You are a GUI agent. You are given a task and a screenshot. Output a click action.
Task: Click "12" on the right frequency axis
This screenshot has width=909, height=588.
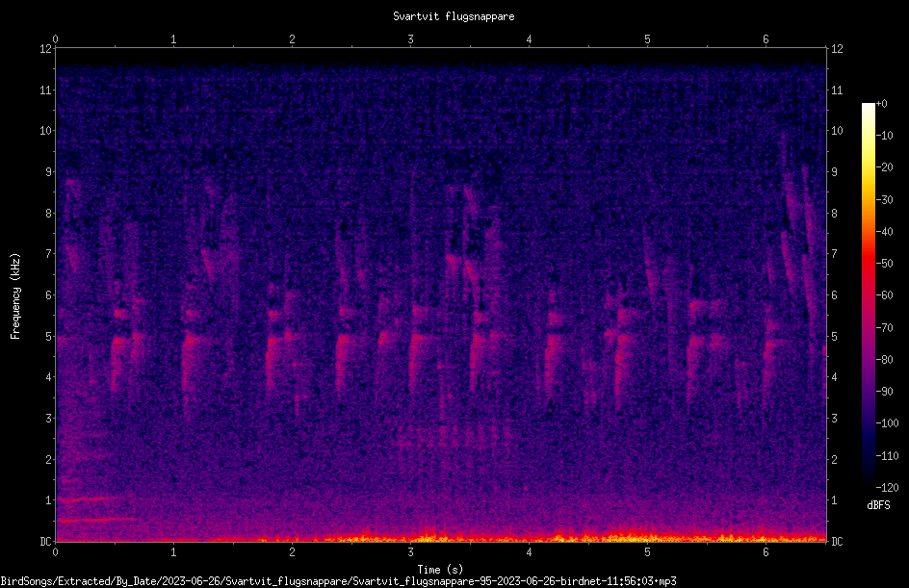[837, 49]
